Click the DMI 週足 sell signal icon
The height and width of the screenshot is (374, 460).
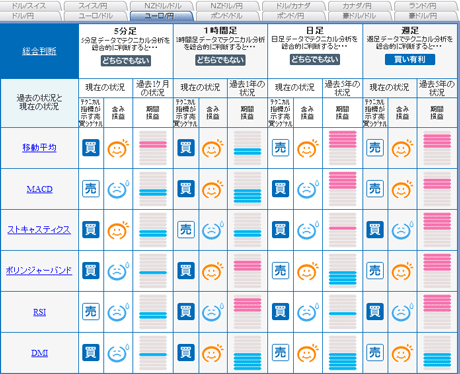pos(375,353)
